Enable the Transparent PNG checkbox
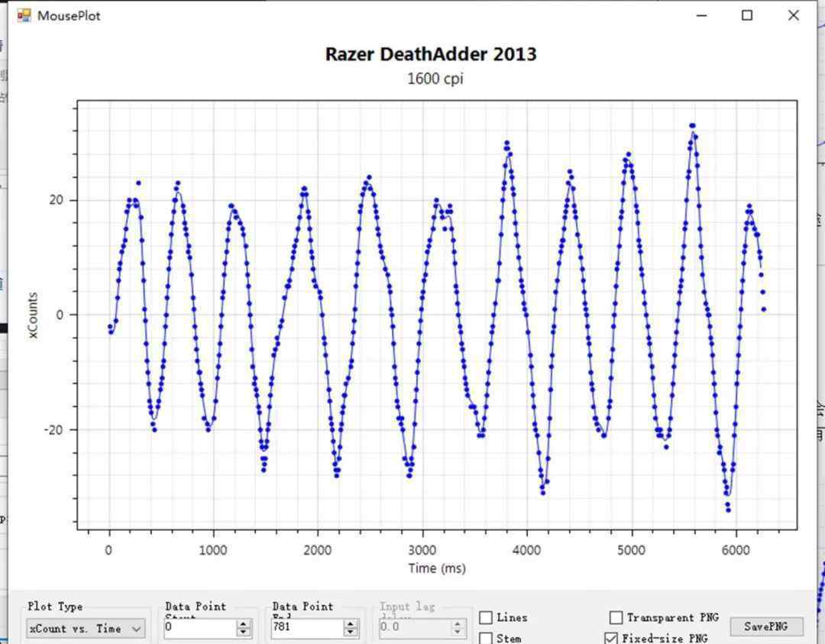This screenshot has width=825, height=644. [616, 617]
